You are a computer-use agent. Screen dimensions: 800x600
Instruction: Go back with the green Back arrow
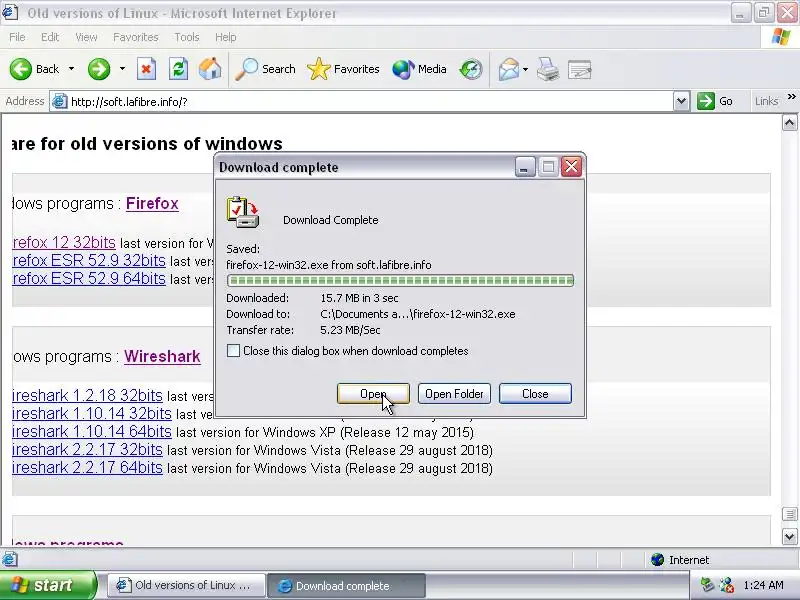click(21, 69)
